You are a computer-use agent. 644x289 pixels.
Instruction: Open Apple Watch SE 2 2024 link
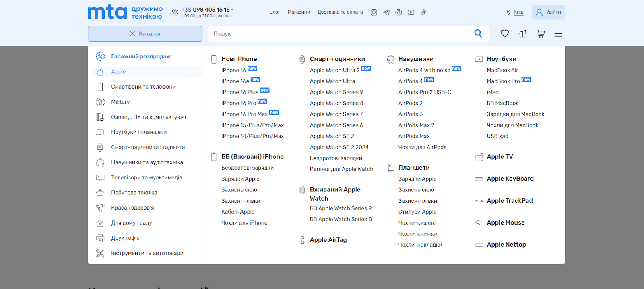(339, 147)
